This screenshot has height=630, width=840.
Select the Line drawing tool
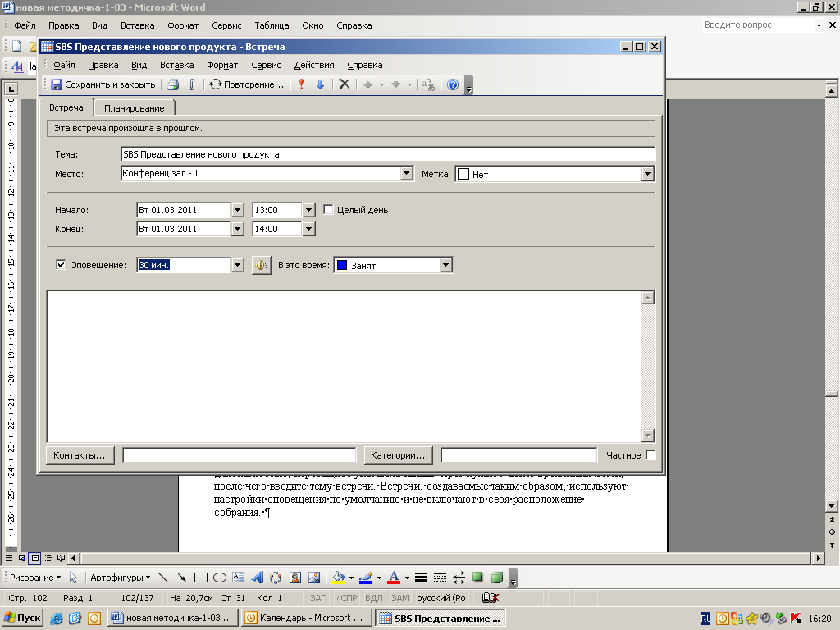click(x=163, y=577)
